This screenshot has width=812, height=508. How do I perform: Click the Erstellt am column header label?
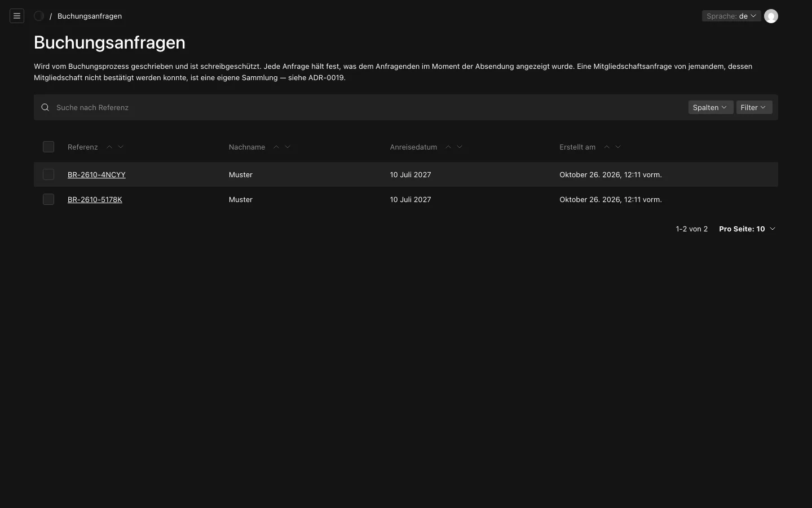click(x=577, y=147)
